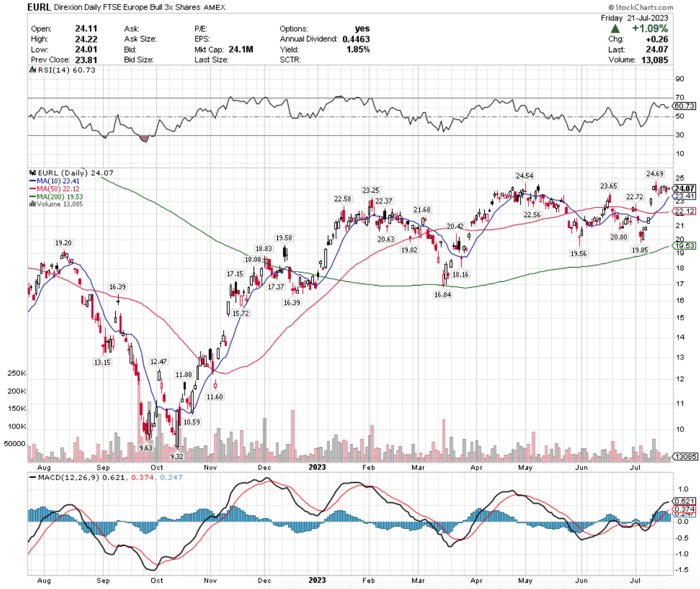Image resolution: width=700 pixels, height=589 pixels.
Task: Click the 23.25 peak price label
Action: coord(371,190)
